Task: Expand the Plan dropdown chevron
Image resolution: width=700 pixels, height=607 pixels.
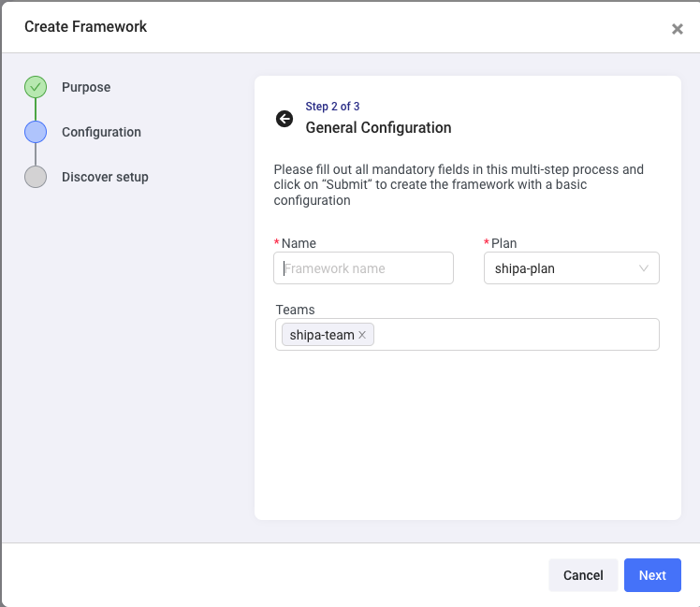Action: [644, 268]
